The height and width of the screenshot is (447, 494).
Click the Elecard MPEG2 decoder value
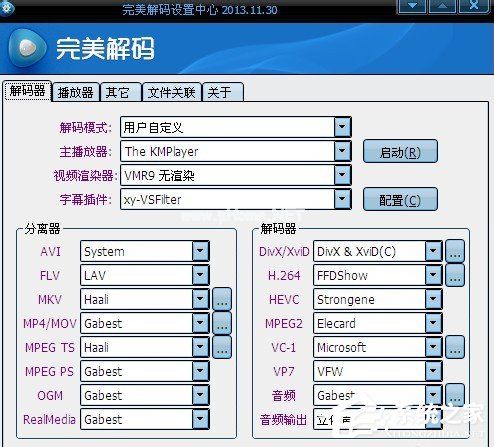tap(336, 323)
